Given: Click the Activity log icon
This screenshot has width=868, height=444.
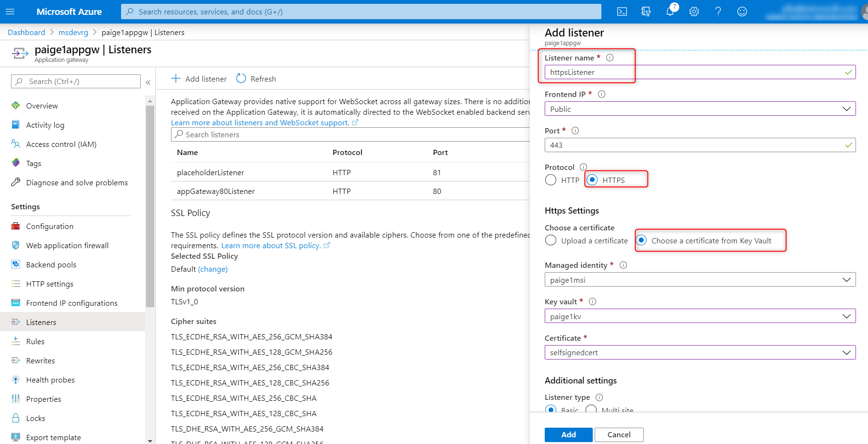Looking at the screenshot, I should (16, 125).
